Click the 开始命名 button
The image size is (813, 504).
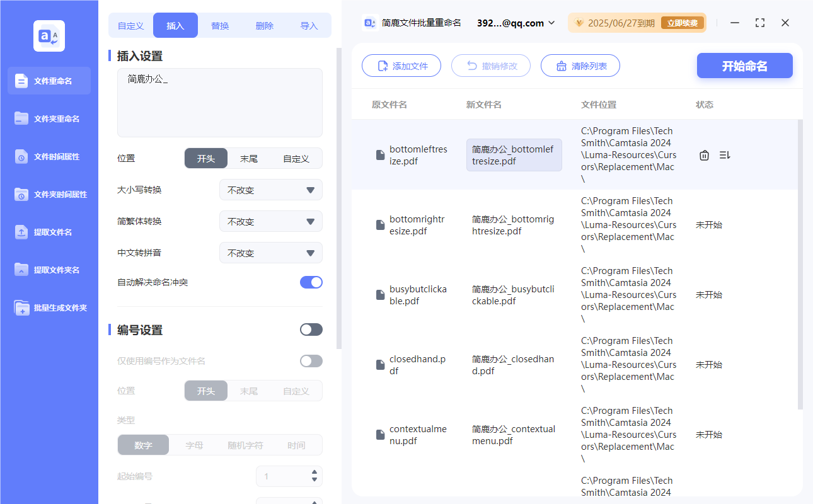(x=744, y=66)
